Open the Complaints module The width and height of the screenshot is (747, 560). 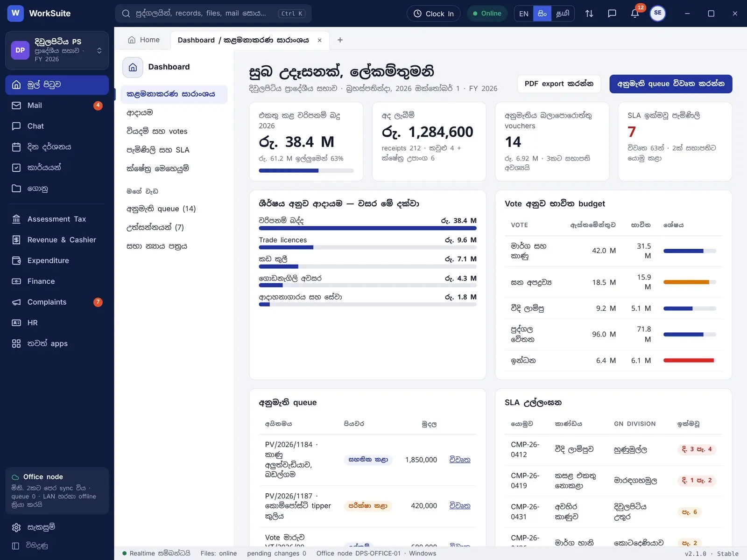(57, 302)
